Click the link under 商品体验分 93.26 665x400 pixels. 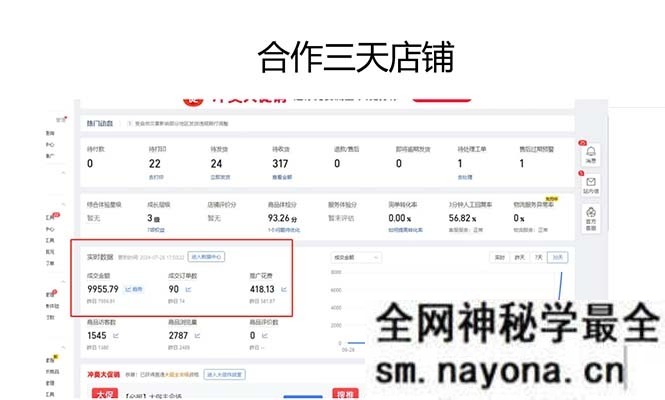pyautogui.click(x=284, y=230)
